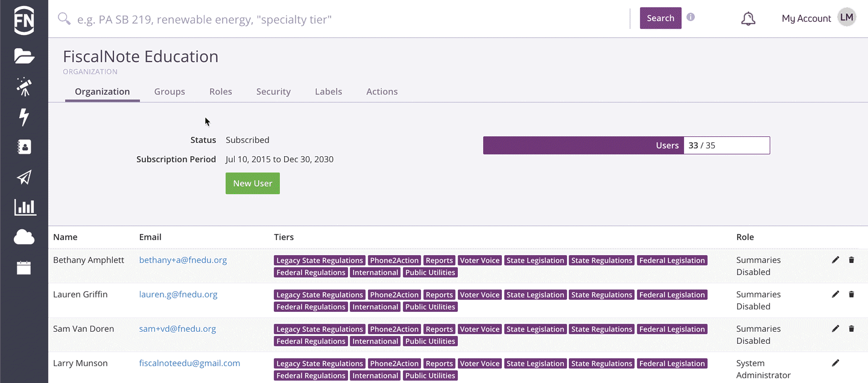Switch to the Security tab
Viewport: 868px width, 383px height.
click(273, 92)
